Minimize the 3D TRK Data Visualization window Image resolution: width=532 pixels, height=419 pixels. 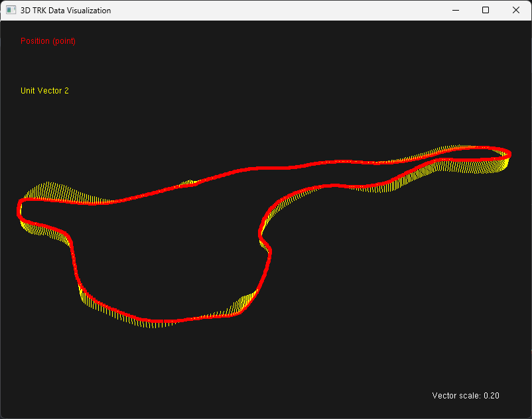(456, 10)
